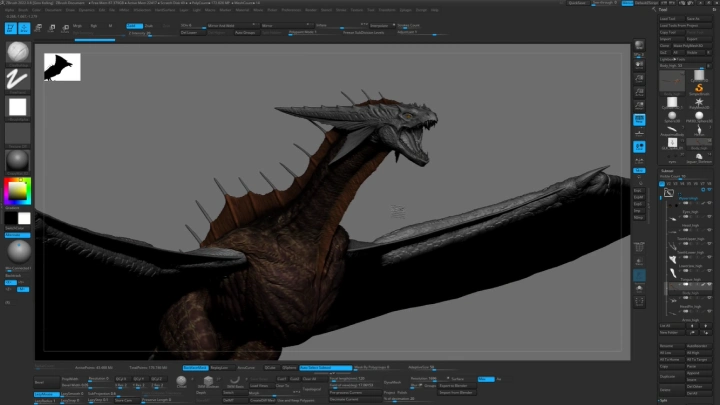This screenshot has height=405, width=720.
Task: Click the IMM Basic brush icon
Action: (235, 381)
